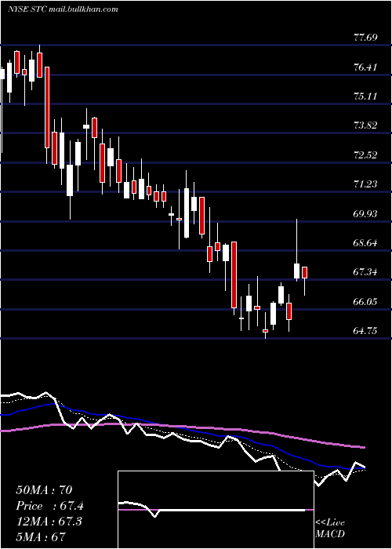The image size is (392, 549).
Task: Click the Live MACD label
Action: tap(330, 528)
